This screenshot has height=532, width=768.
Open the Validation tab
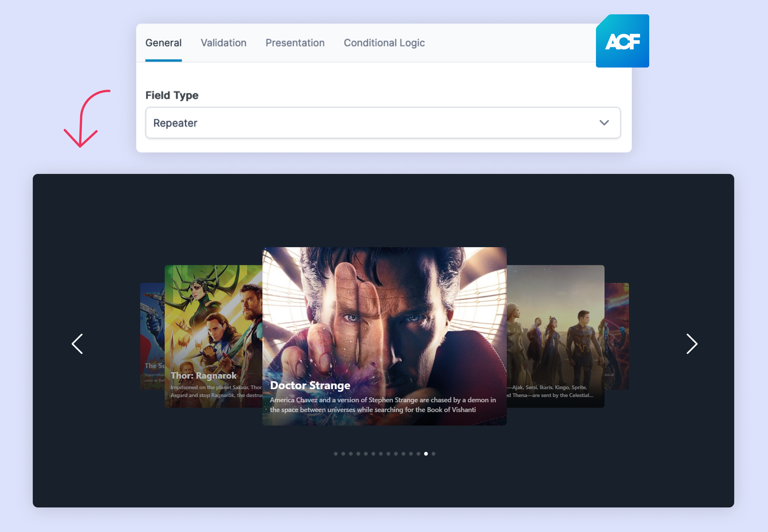click(224, 43)
